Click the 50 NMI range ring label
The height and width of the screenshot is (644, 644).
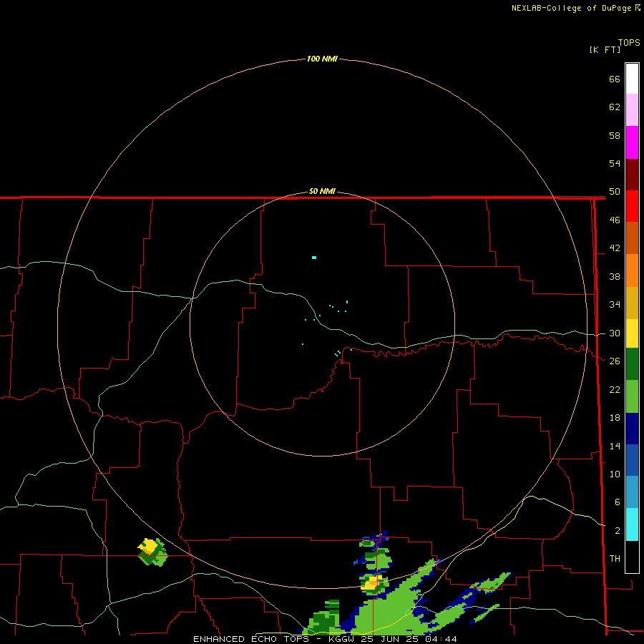(322, 191)
